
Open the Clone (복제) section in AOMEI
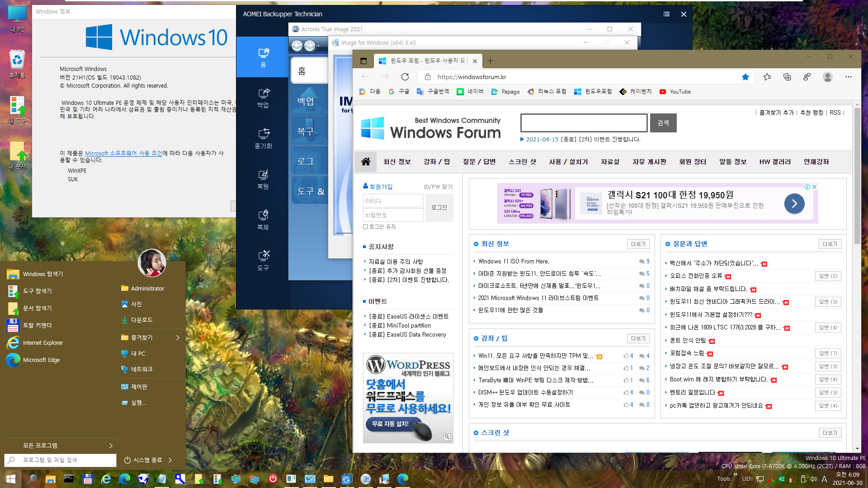(x=263, y=220)
